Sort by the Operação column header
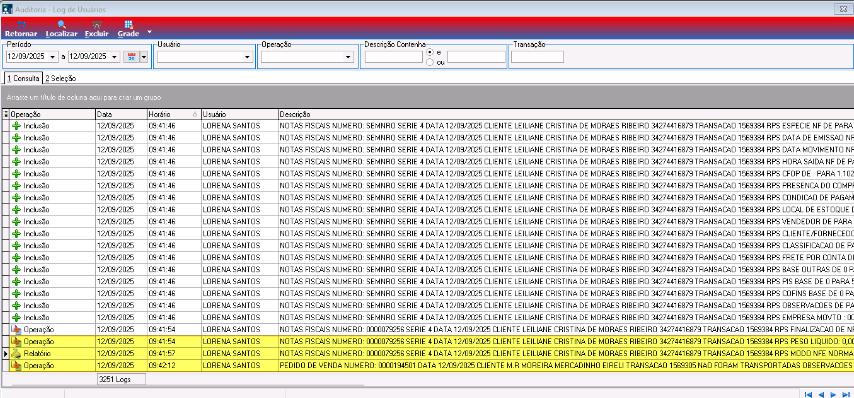The height and width of the screenshot is (398, 854). (52, 114)
